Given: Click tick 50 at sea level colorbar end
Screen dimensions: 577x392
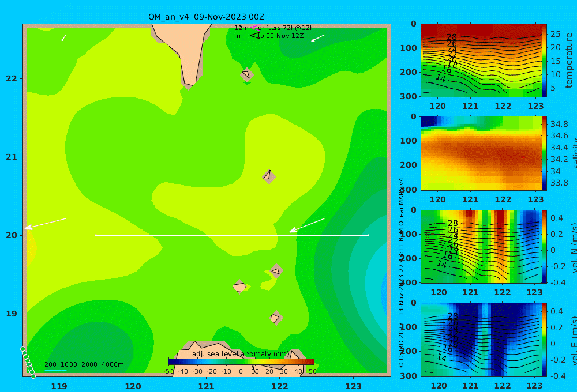Looking at the screenshot, I should click(312, 371).
